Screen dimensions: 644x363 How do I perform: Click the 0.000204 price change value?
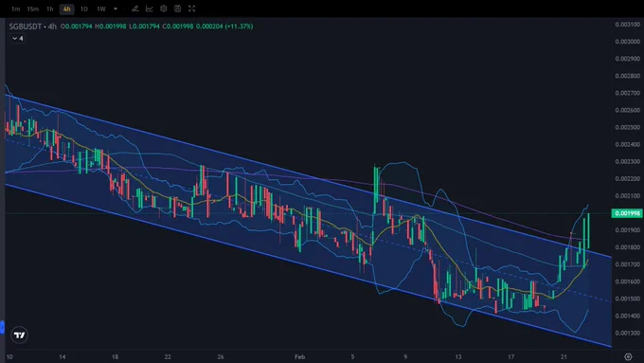click(x=209, y=27)
